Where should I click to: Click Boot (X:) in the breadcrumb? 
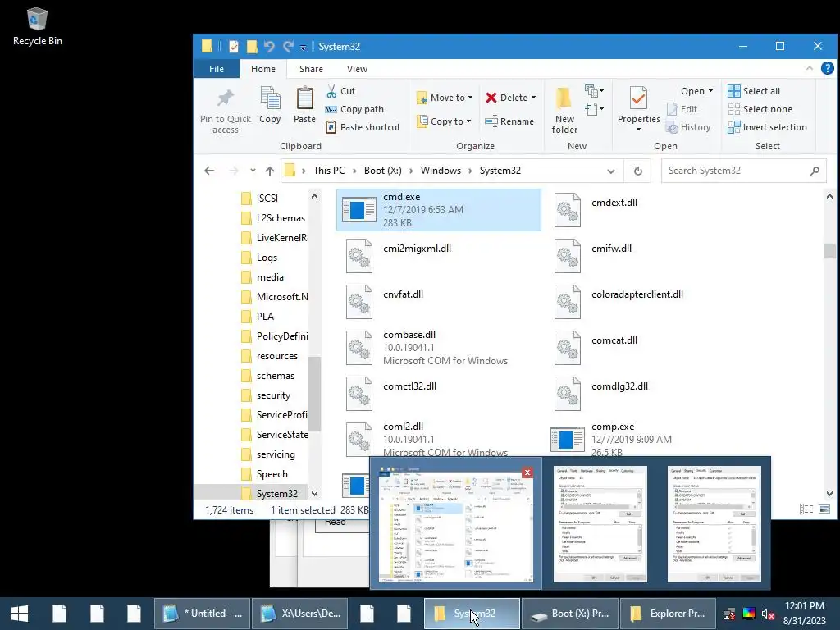(382, 171)
